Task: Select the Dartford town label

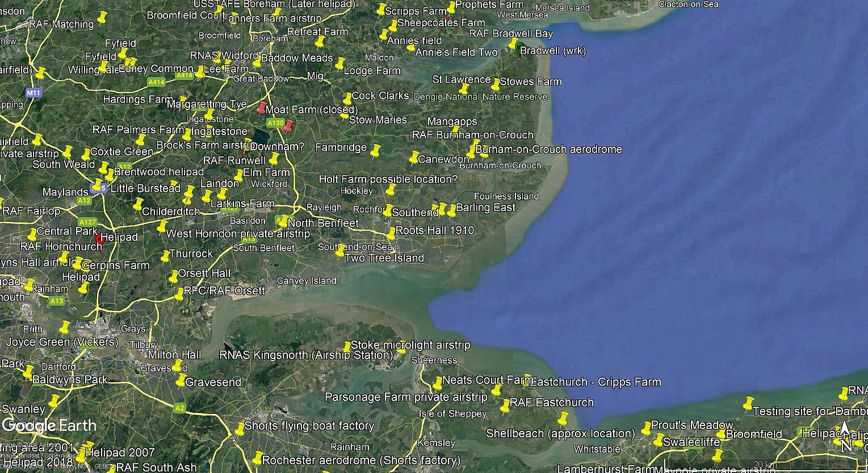Action: point(58,366)
